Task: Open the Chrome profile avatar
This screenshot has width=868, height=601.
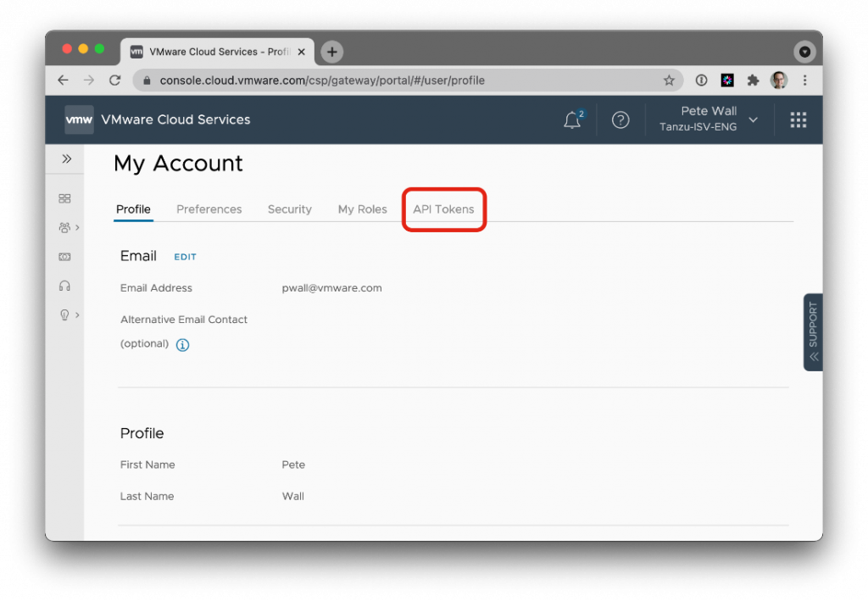Action: [779, 81]
